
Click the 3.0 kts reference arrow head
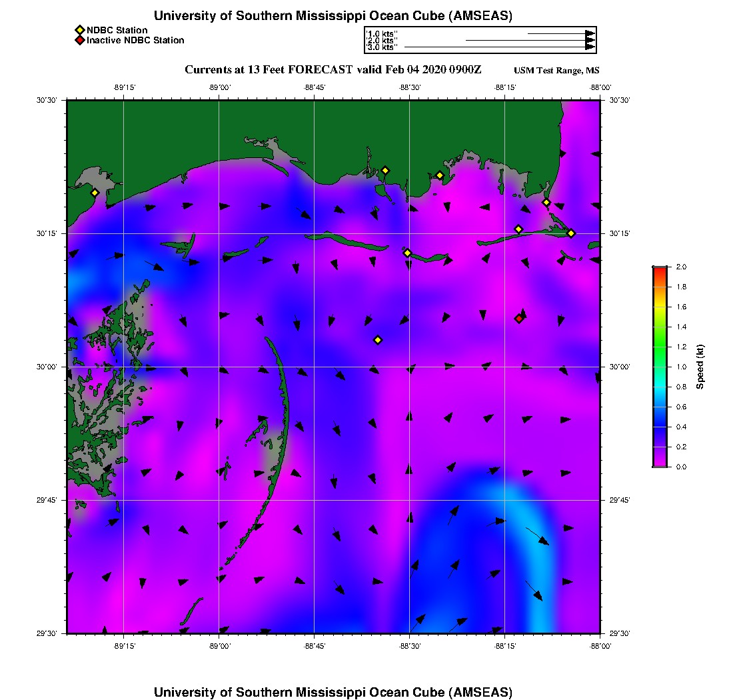[590, 47]
